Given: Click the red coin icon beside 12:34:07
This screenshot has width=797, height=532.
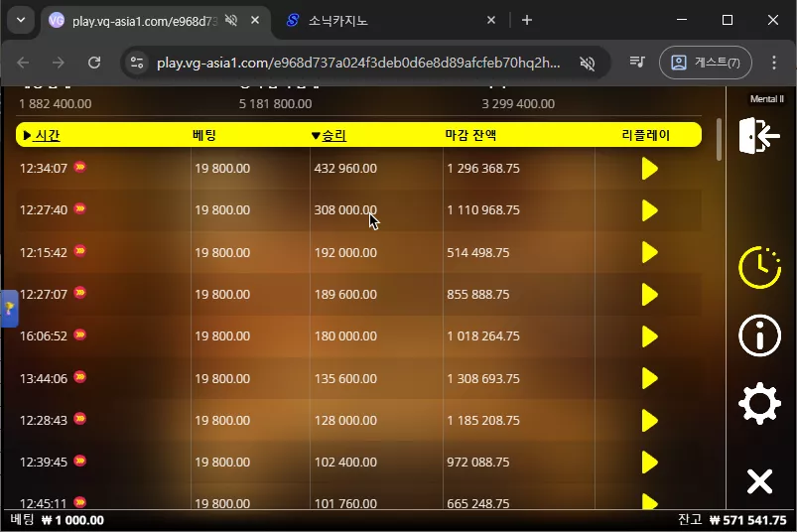Looking at the screenshot, I should click(79, 167).
